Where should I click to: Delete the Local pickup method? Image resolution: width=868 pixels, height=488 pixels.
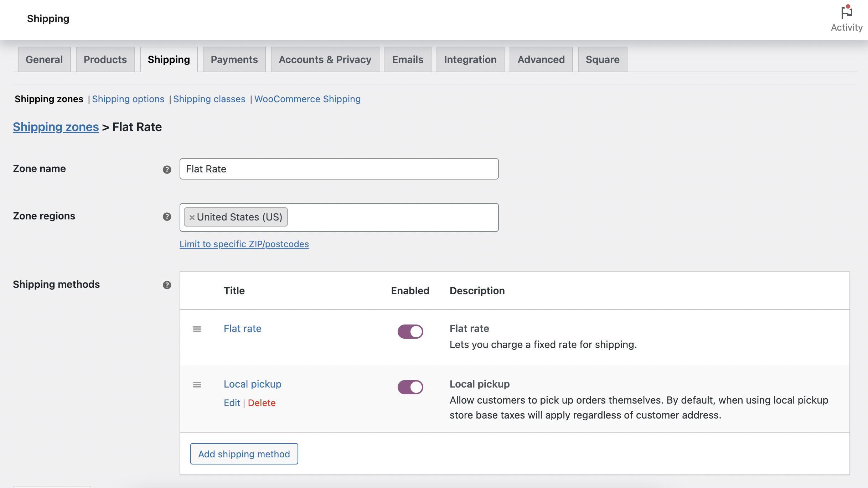coord(262,403)
